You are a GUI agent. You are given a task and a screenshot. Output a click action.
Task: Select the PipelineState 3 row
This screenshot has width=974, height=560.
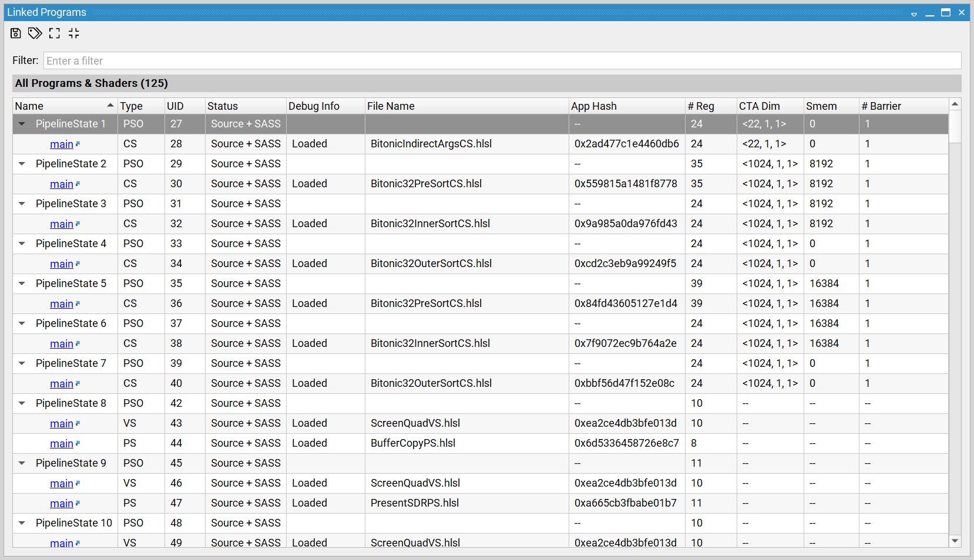coord(70,204)
